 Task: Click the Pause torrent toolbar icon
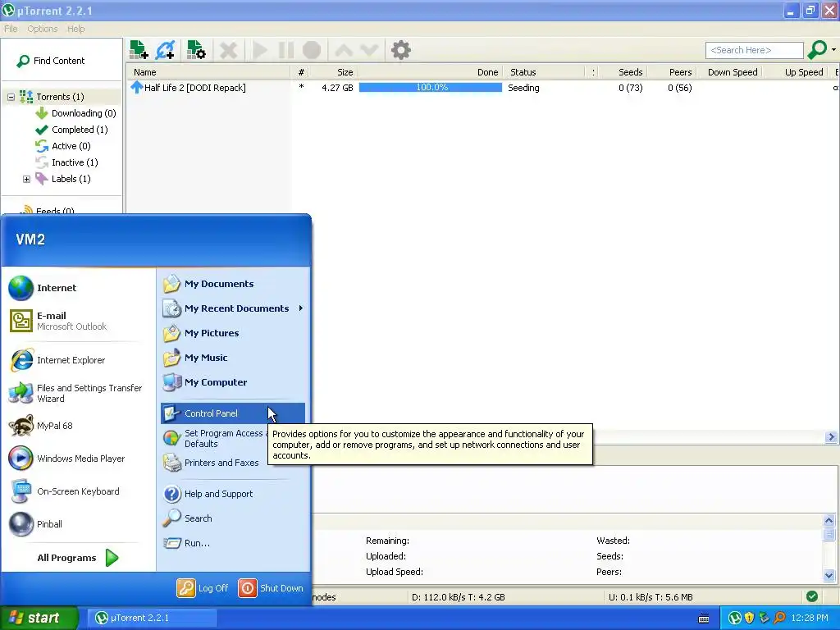(x=286, y=50)
